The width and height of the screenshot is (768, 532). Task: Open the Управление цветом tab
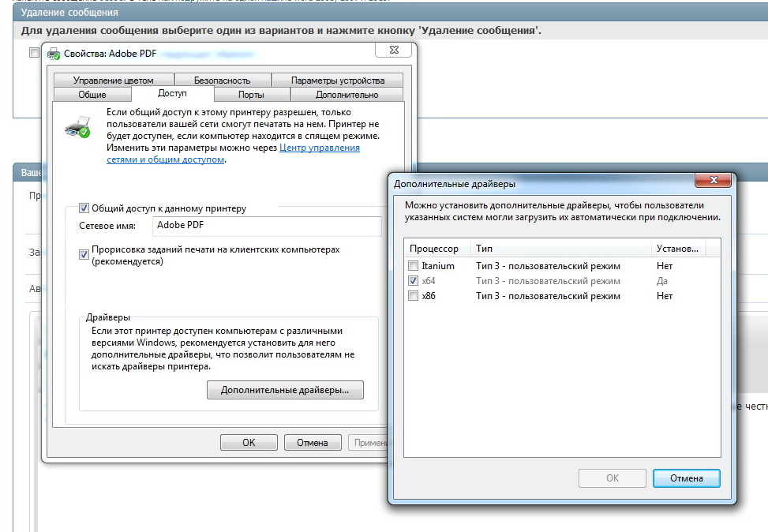tap(114, 81)
